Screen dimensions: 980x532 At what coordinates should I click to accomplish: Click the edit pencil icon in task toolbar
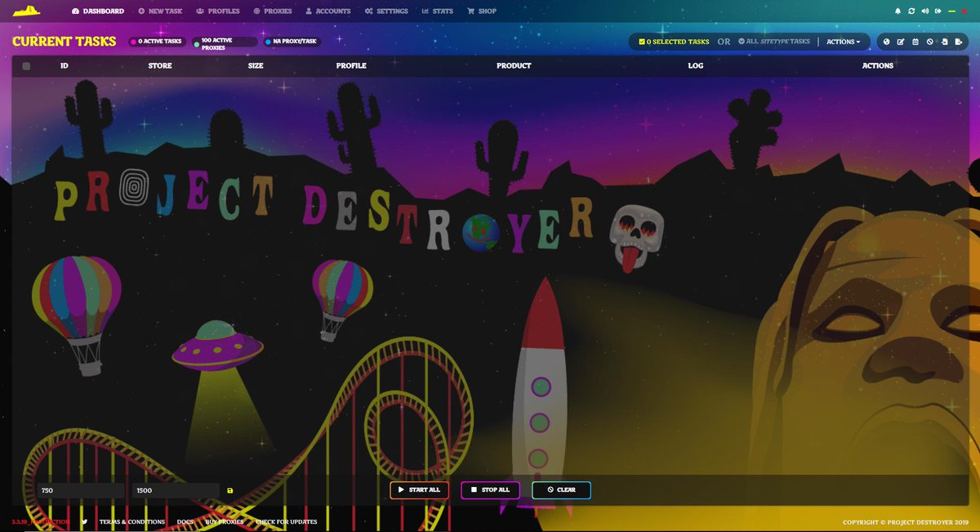point(901,42)
